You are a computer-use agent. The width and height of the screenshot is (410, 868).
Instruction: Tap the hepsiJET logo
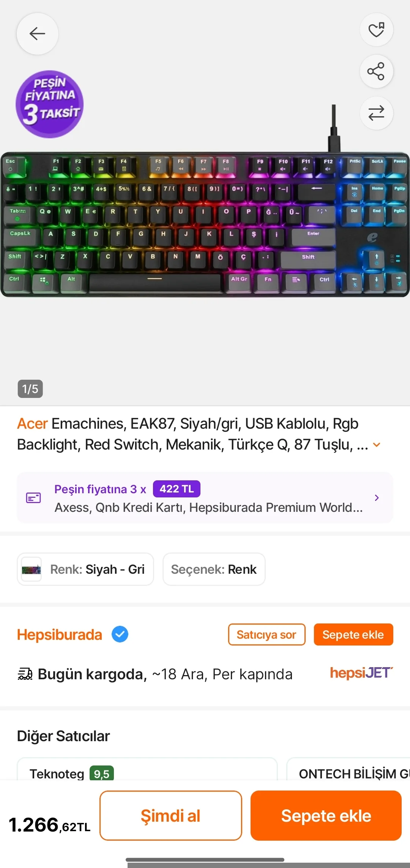[x=361, y=673]
